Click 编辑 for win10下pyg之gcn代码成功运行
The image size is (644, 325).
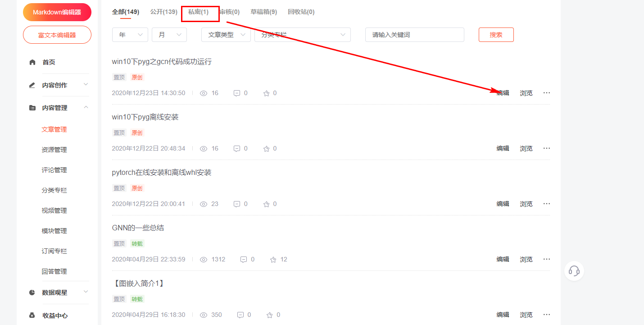503,93
